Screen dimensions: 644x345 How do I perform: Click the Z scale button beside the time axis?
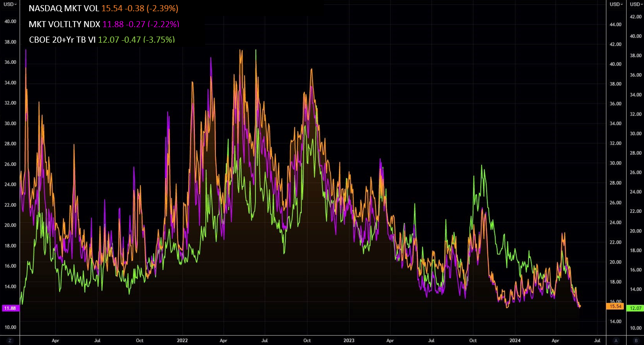tap(10, 340)
